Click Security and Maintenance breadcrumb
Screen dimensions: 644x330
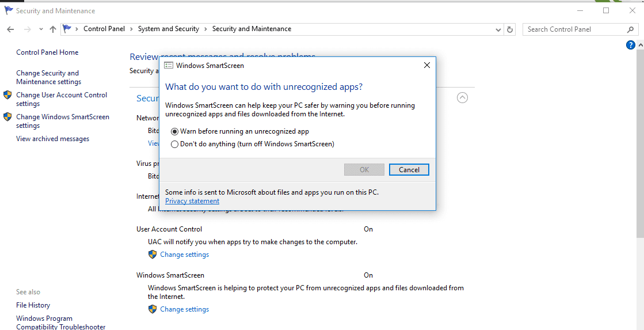pos(251,29)
